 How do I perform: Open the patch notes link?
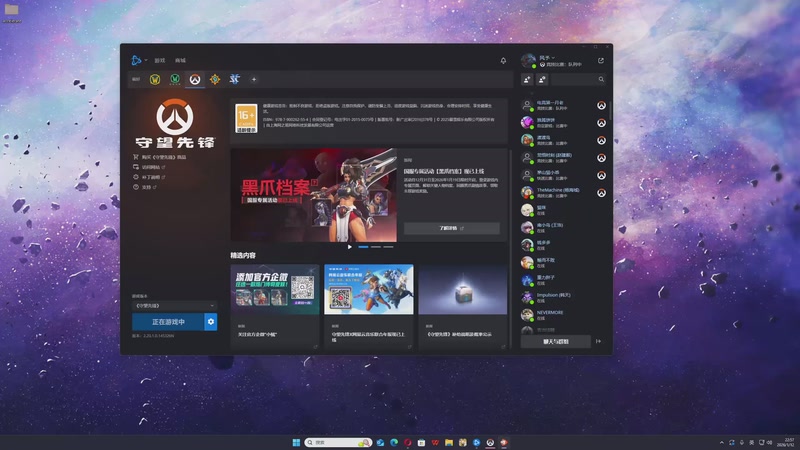149,177
